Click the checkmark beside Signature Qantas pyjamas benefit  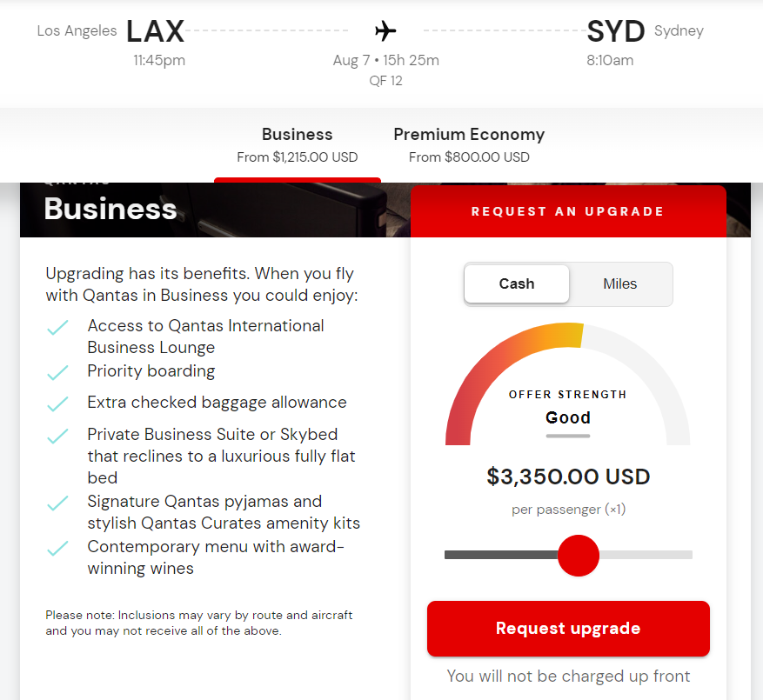click(58, 503)
